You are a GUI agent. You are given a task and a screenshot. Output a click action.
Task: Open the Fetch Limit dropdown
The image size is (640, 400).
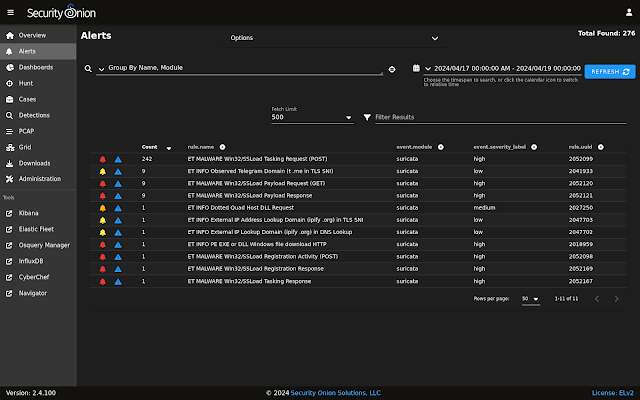(312, 117)
